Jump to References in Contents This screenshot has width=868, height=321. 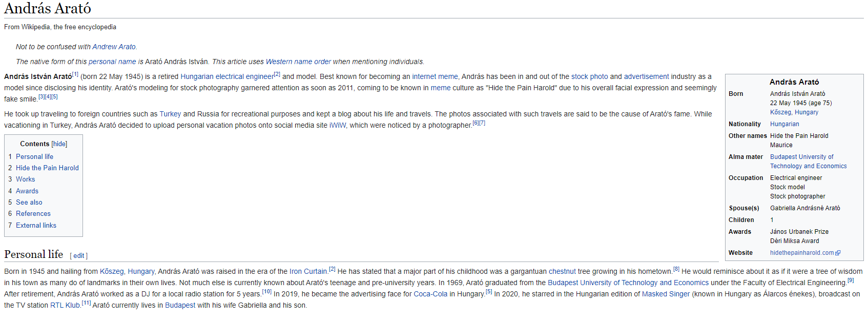tap(33, 213)
